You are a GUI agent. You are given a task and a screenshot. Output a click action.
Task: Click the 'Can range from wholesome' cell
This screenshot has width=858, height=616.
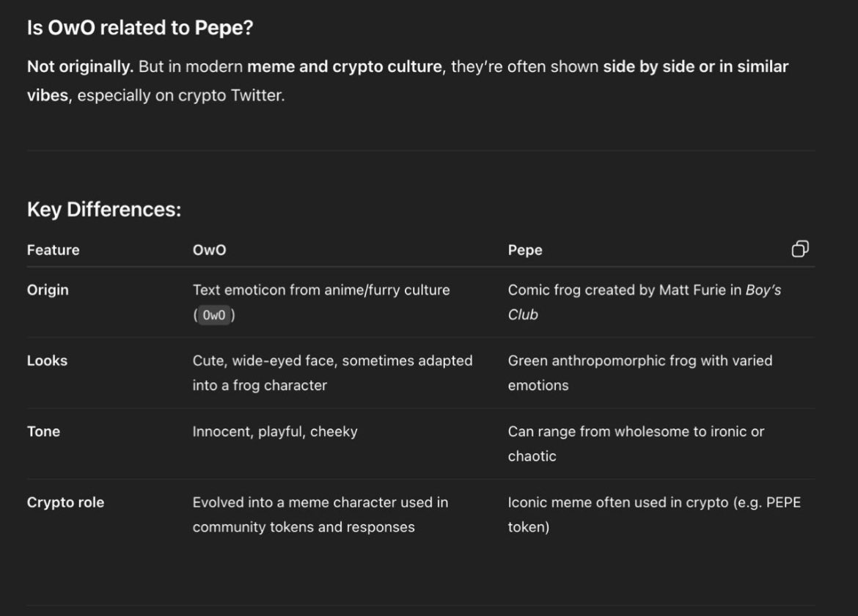(x=636, y=444)
